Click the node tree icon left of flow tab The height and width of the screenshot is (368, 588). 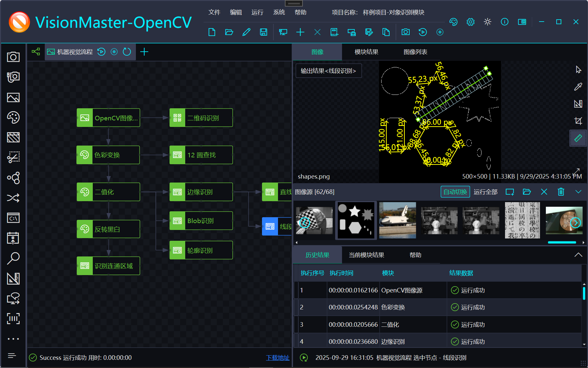coord(36,52)
